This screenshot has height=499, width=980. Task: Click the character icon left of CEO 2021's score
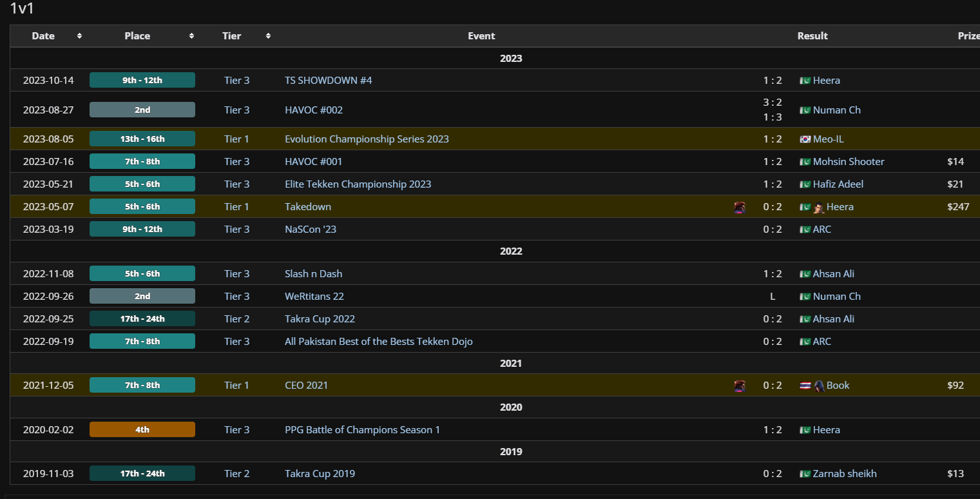pyautogui.click(x=740, y=386)
